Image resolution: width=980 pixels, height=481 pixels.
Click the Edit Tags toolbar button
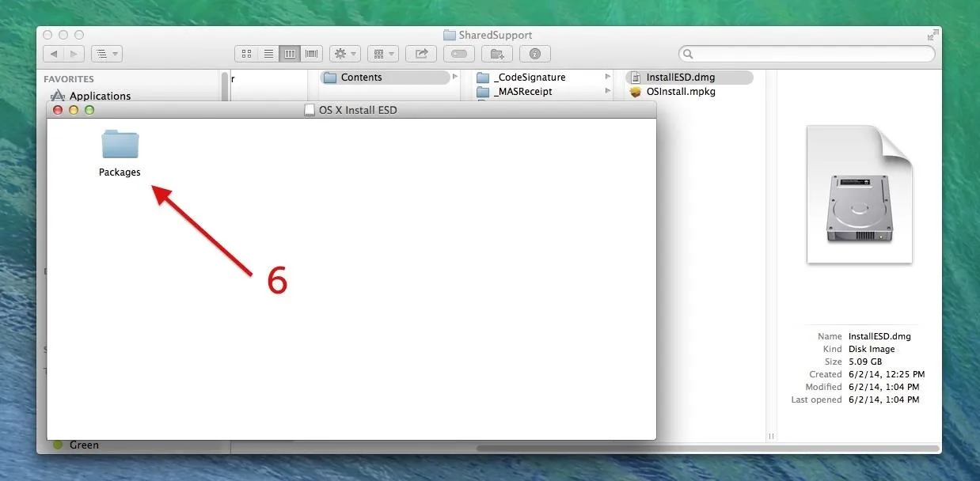coord(459,54)
